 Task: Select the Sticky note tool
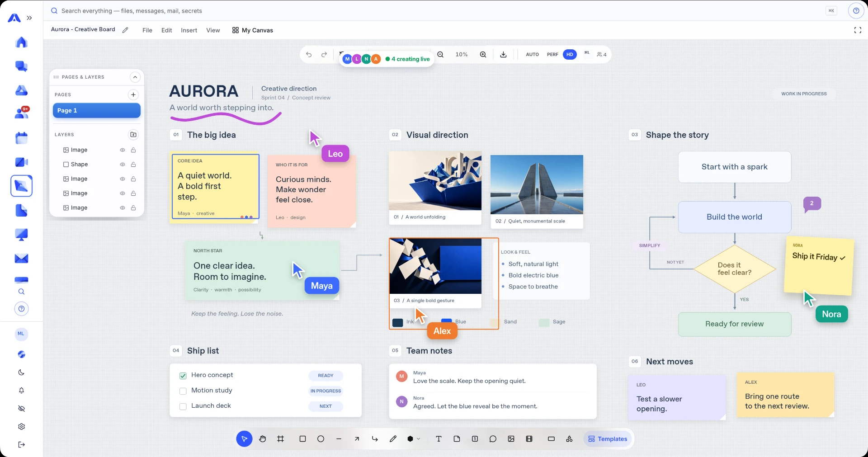pos(457,439)
